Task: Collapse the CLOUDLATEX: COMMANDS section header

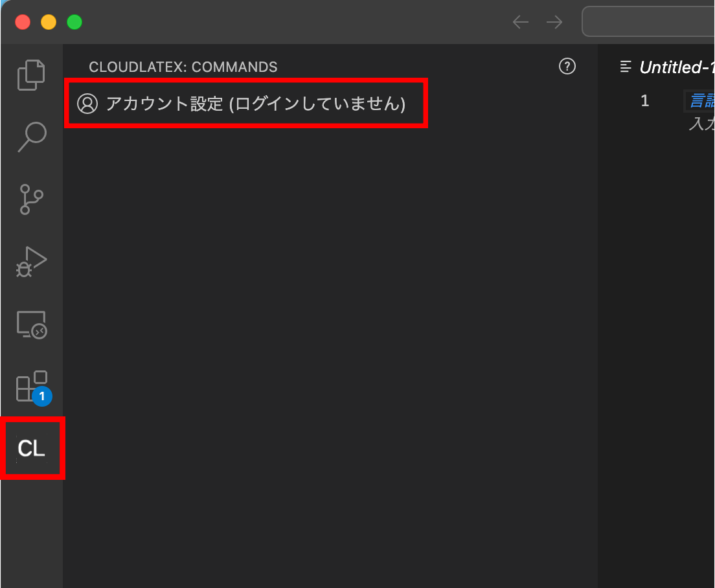Action: click(183, 66)
